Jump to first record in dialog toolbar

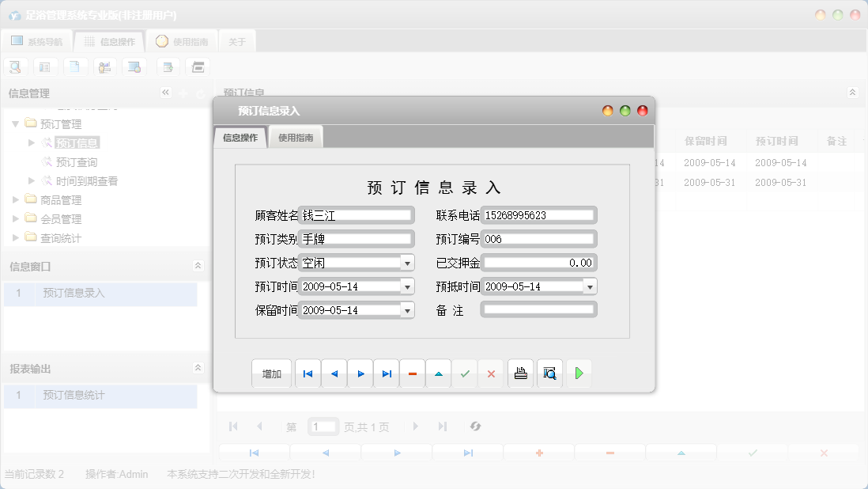(308, 373)
